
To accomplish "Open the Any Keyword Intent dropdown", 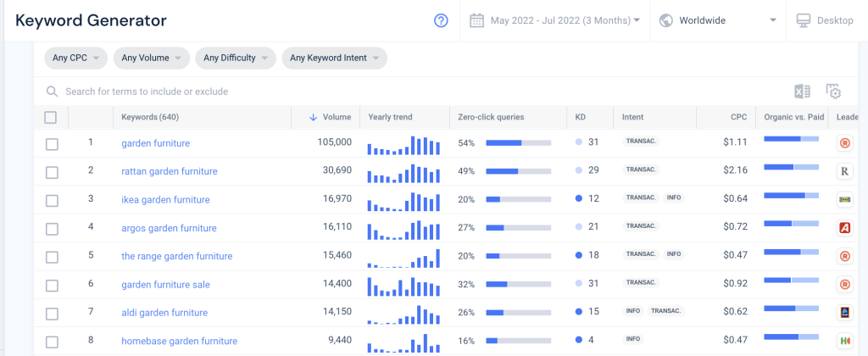I will click(x=334, y=58).
